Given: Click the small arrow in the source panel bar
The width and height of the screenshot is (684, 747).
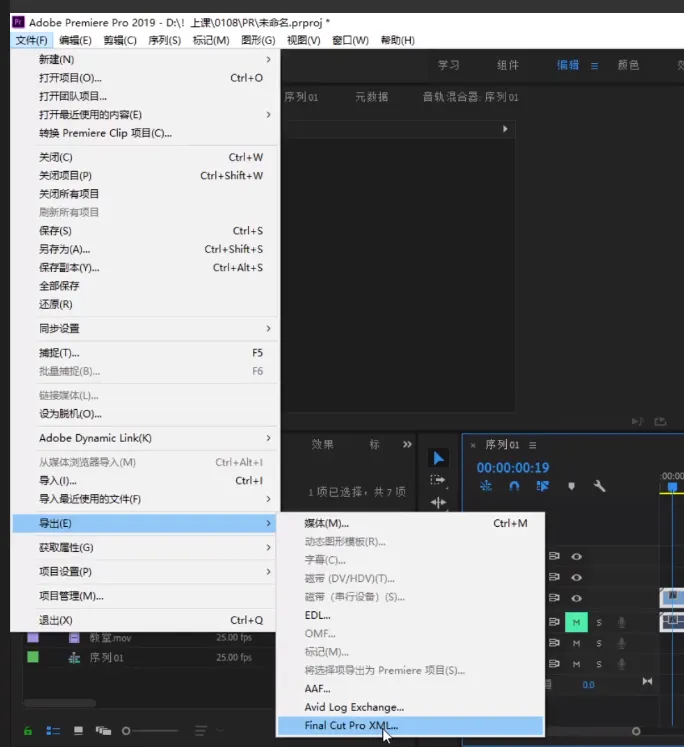Looking at the screenshot, I should pyautogui.click(x=505, y=129).
